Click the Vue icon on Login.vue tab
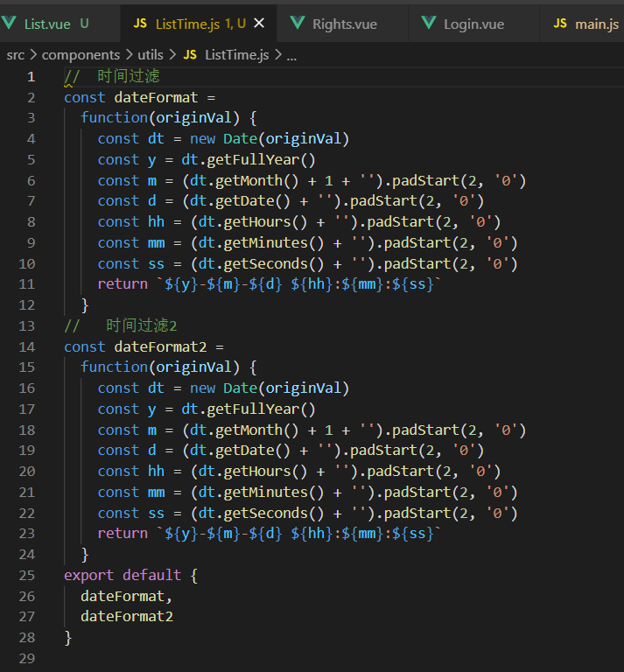624x672 pixels. (429, 24)
